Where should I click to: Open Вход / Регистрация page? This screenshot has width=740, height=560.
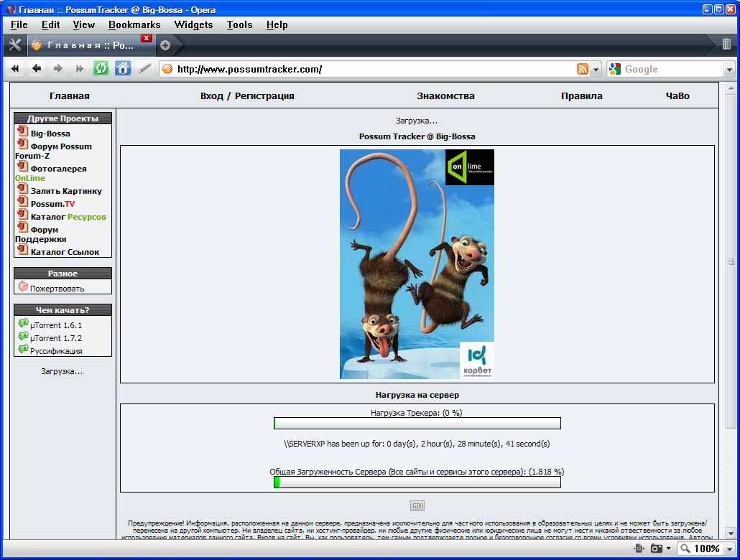(247, 95)
